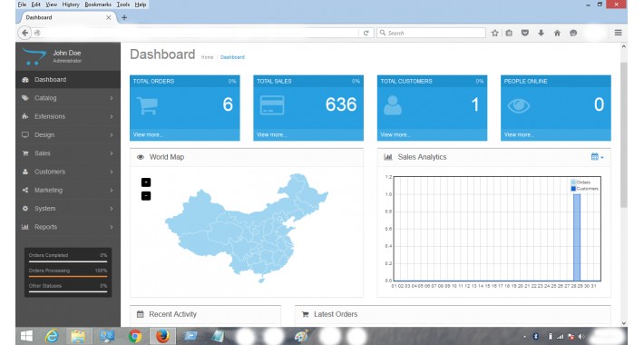Open Chrome from the taskbar
Viewport: 644px width, 345px height.
click(x=135, y=336)
